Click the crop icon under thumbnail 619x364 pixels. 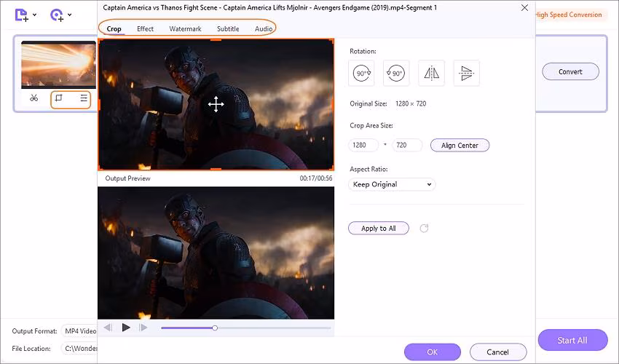coord(59,98)
